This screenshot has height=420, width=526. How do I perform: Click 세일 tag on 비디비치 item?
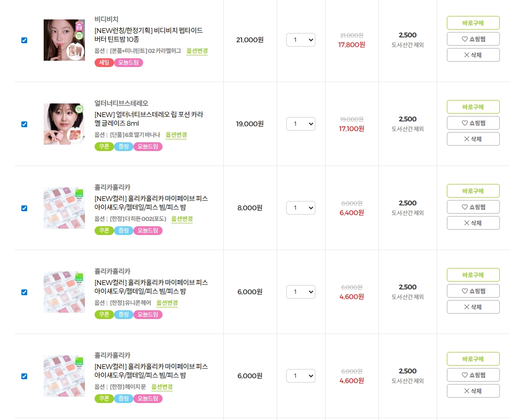[104, 63]
